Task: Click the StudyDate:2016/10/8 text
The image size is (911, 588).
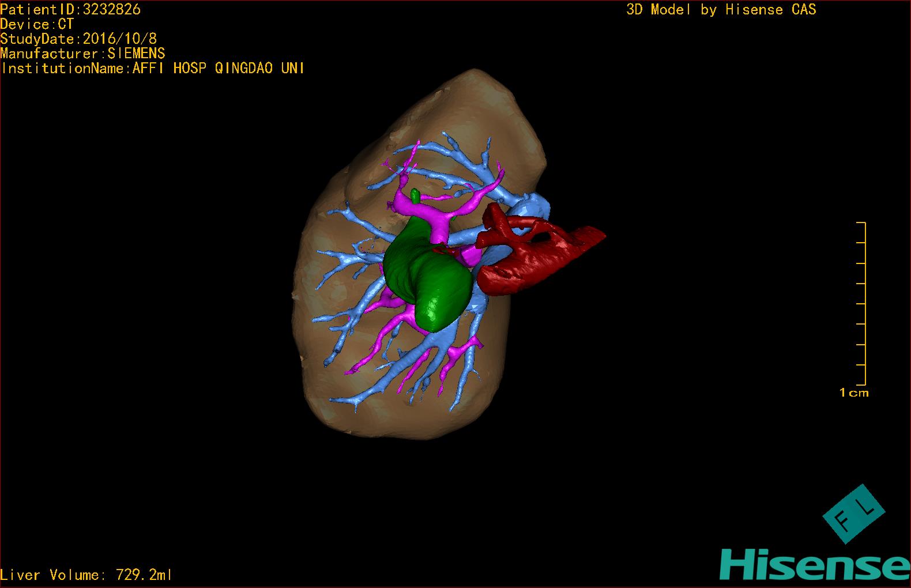Action: click(x=78, y=39)
